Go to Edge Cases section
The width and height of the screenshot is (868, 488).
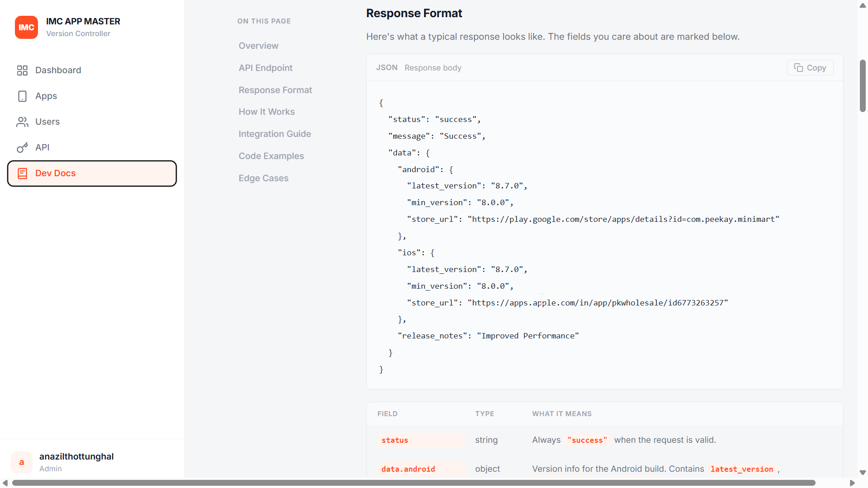263,178
